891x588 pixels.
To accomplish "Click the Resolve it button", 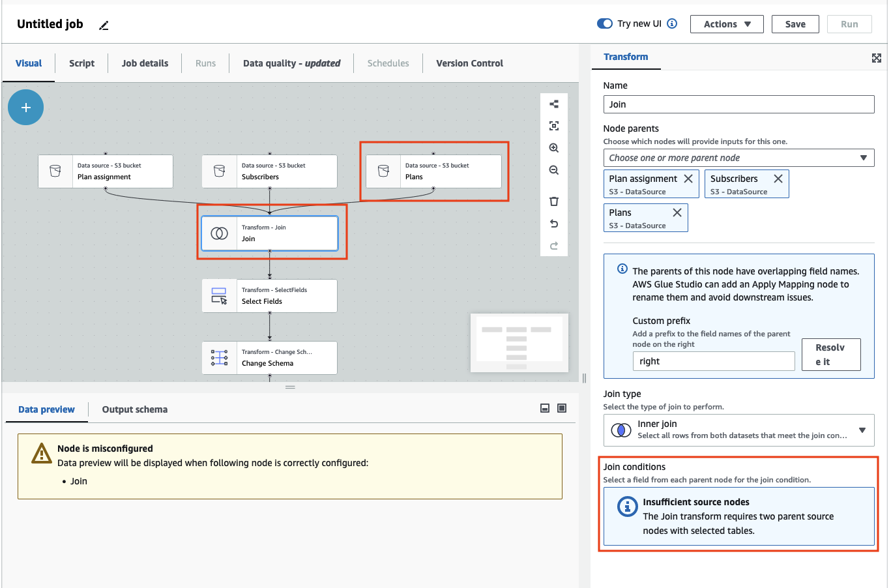I will click(x=830, y=355).
